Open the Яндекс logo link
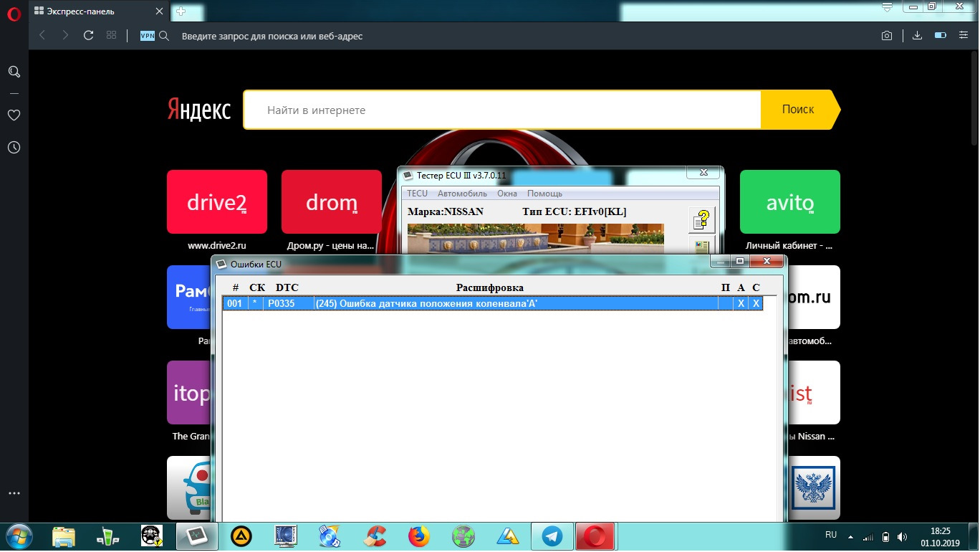The width and height of the screenshot is (980, 552). pos(199,110)
